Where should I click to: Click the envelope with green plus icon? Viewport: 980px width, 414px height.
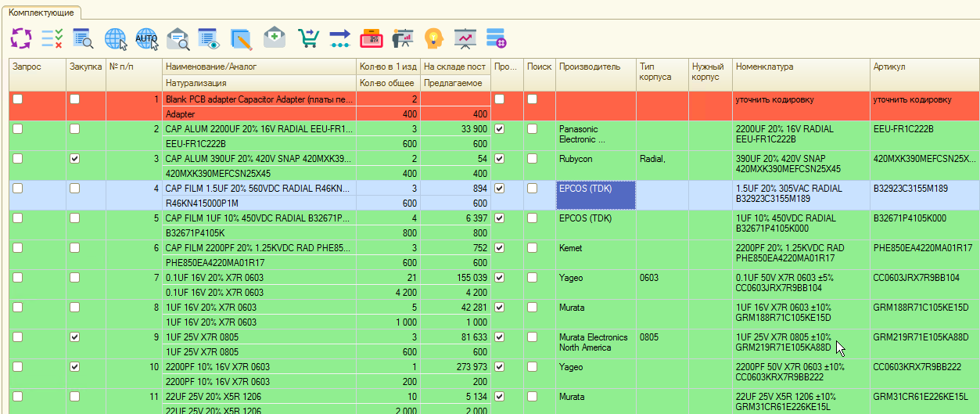274,38
